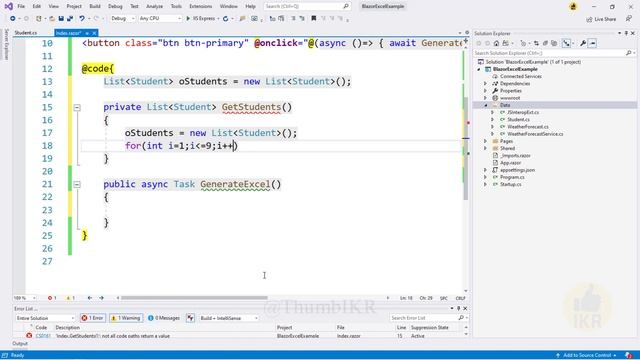Expand the Shared folder
640x360 pixels.
485,149
